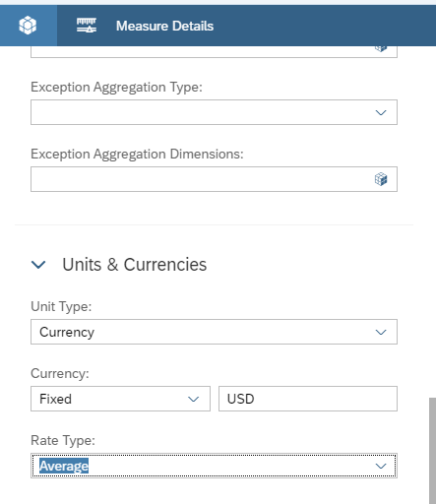The width and height of the screenshot is (436, 504).
Task: Click the Measure Details panel title
Action: (x=164, y=26)
